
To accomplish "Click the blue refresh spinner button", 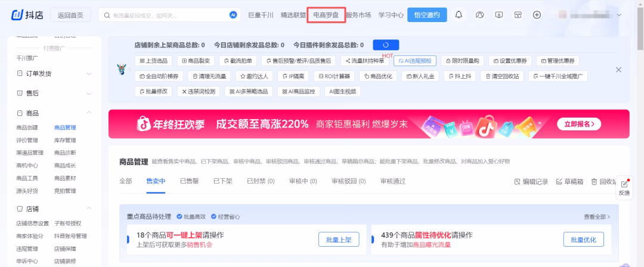I will click(386, 45).
